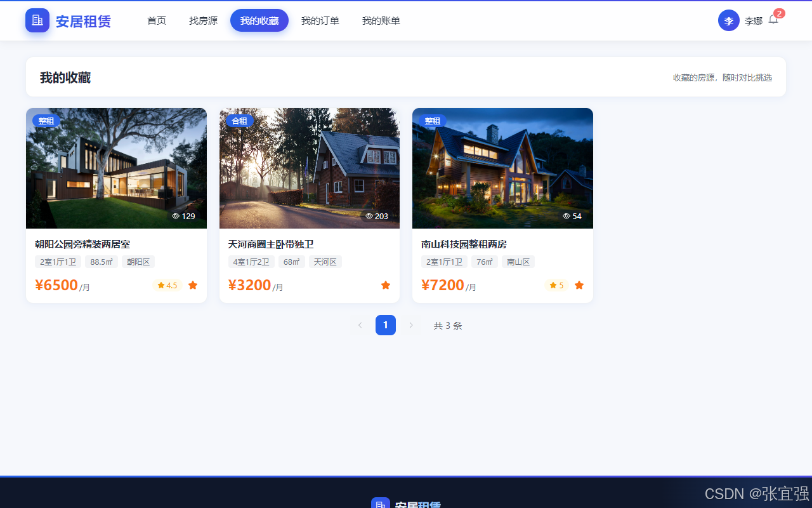
Task: Click the 203 views eye indicator
Action: (377, 216)
